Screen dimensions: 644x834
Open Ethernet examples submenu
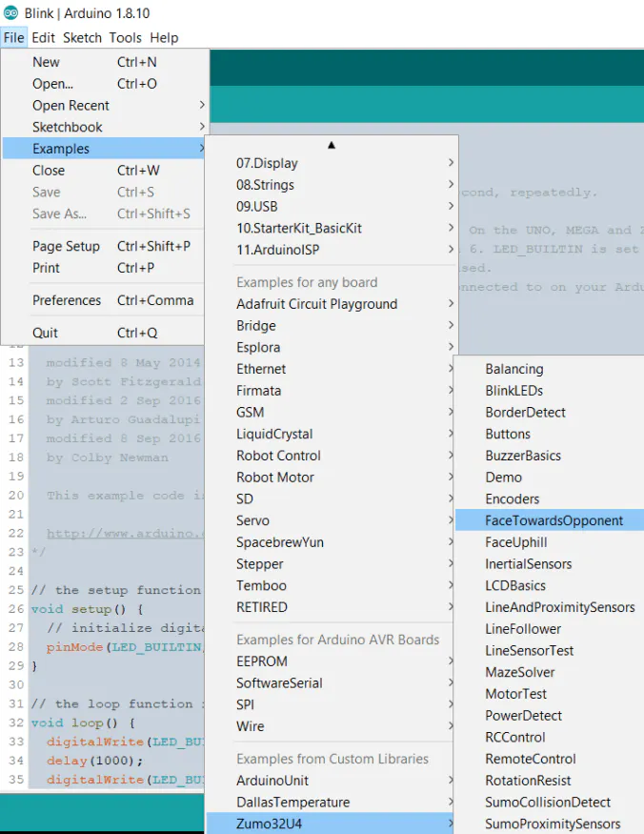tap(331, 369)
